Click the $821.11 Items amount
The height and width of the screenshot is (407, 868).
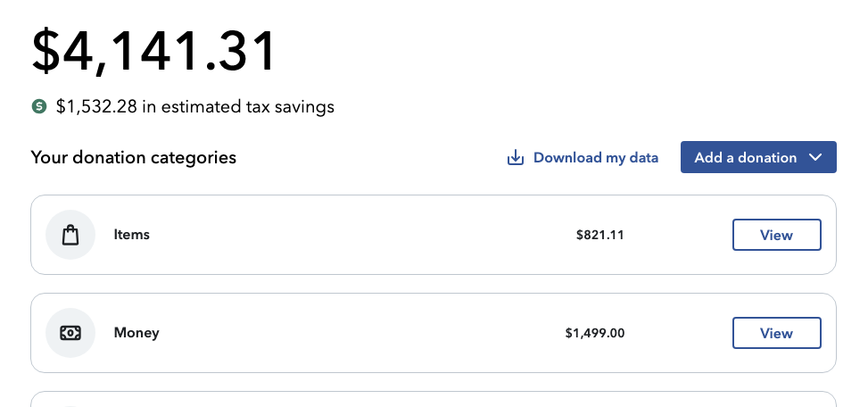tap(599, 236)
